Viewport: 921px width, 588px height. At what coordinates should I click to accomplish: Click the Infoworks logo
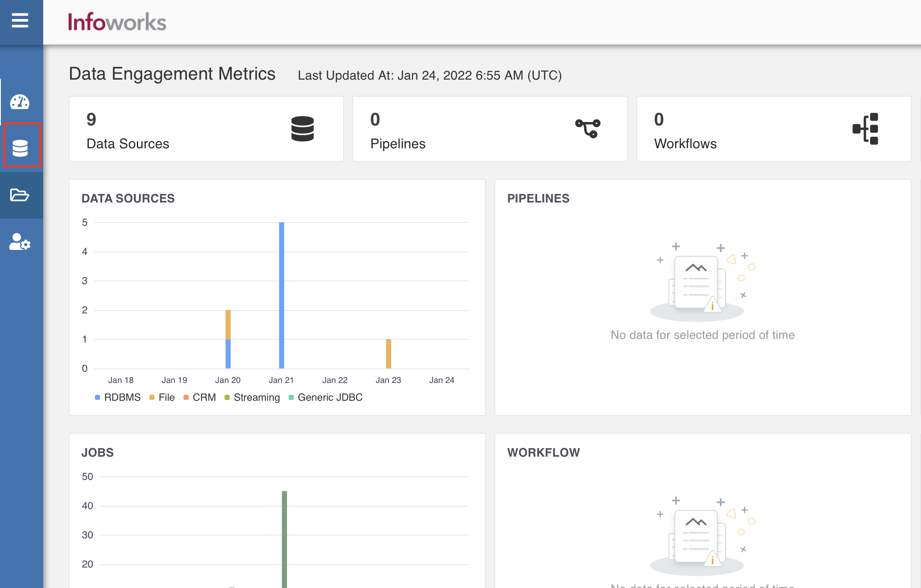(x=117, y=22)
